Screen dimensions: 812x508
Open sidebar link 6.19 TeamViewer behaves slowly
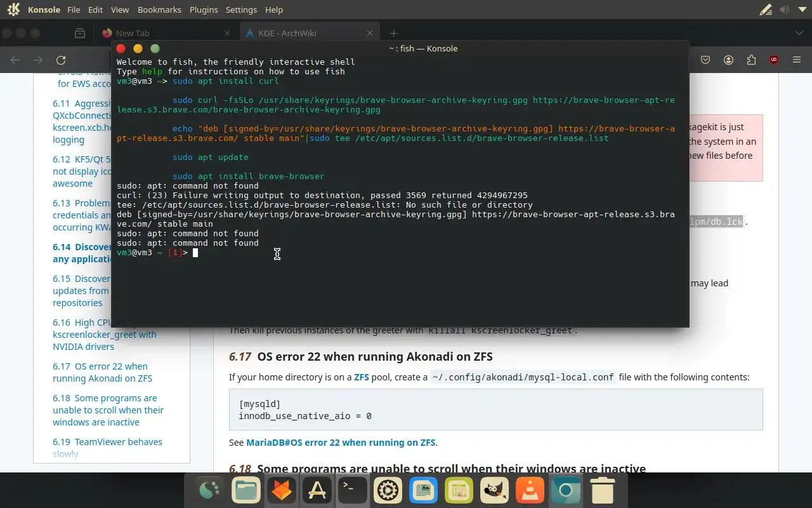coord(107,448)
